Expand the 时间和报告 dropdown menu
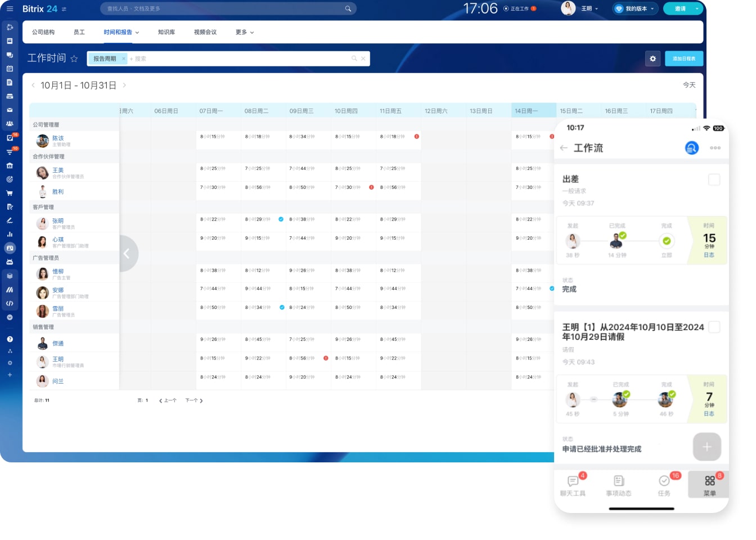The image size is (756, 540). [x=121, y=32]
